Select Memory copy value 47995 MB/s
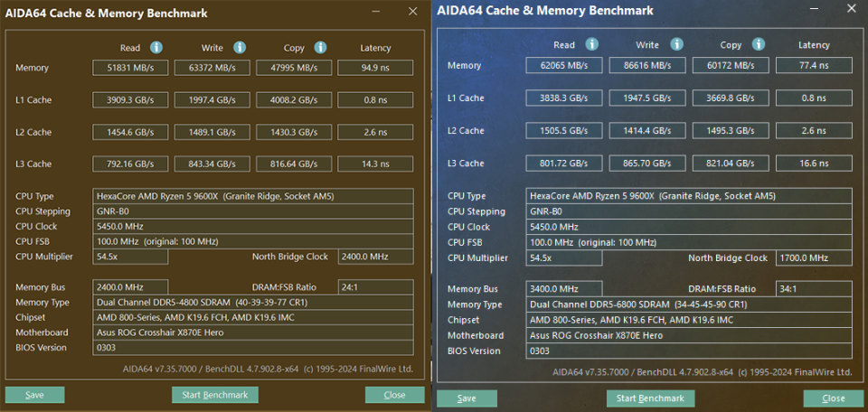This screenshot has width=868, height=412. 294,68
